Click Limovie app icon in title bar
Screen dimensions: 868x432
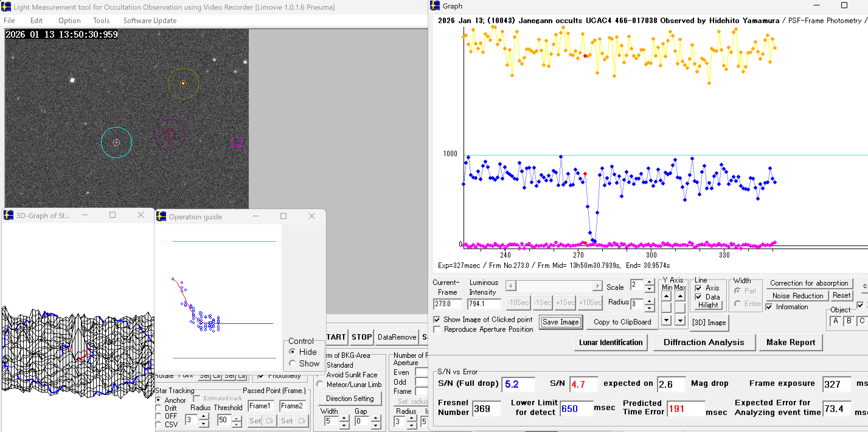(x=6, y=6)
